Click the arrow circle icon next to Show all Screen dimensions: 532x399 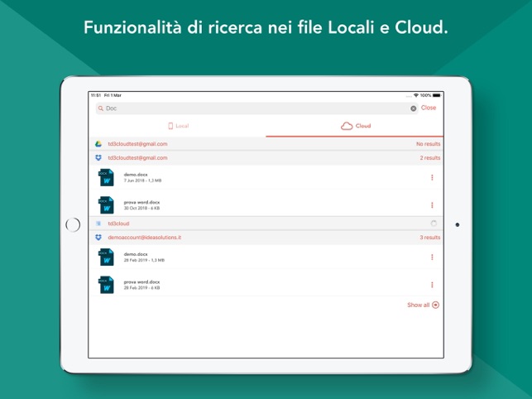(x=436, y=305)
